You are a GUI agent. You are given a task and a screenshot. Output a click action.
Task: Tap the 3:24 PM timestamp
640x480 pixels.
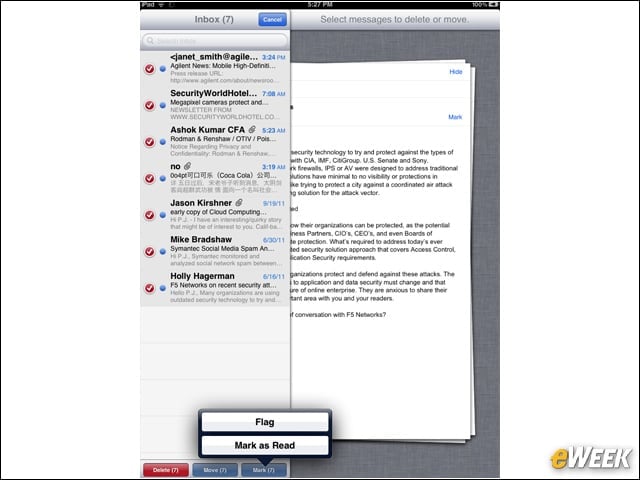[x=273, y=58]
